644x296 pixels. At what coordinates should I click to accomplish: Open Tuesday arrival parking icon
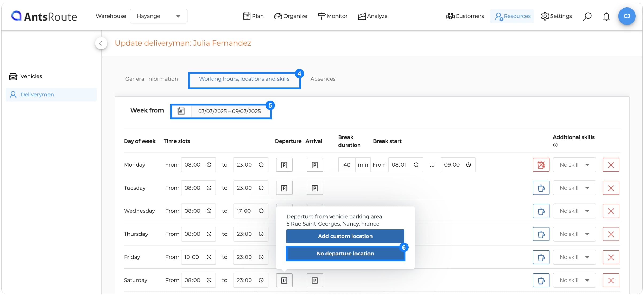coord(315,188)
